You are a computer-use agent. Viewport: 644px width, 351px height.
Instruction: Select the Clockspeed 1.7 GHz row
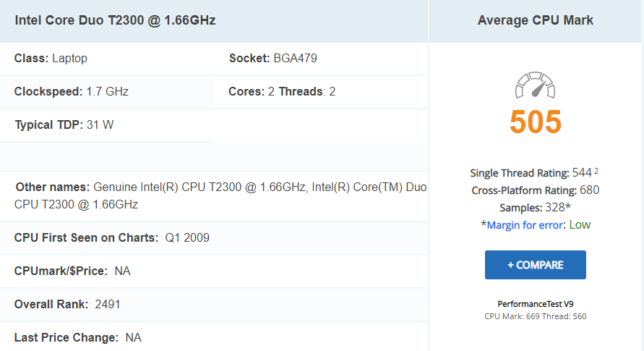tap(72, 91)
